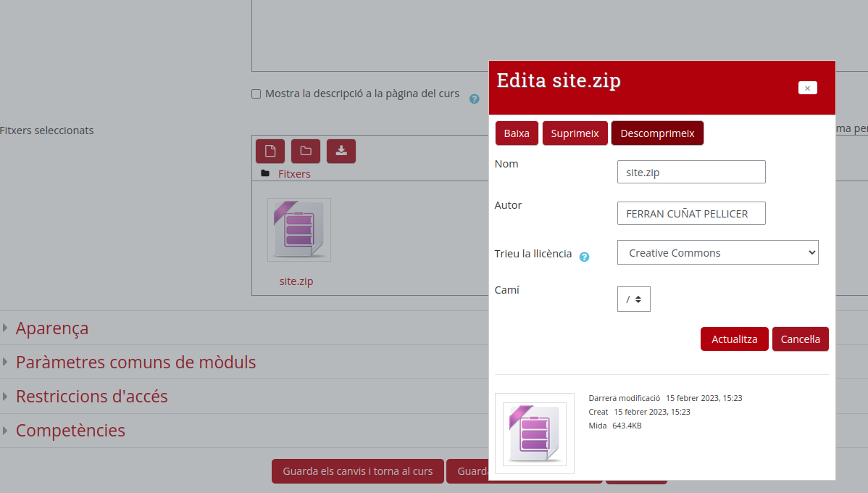
Task: Click the add file icon button
Action: [x=270, y=151]
